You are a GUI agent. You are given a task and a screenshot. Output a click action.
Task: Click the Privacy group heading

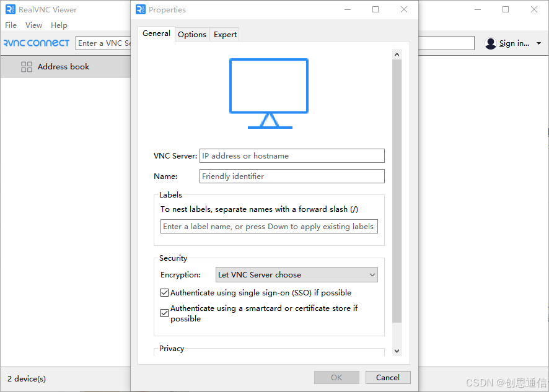click(x=172, y=348)
